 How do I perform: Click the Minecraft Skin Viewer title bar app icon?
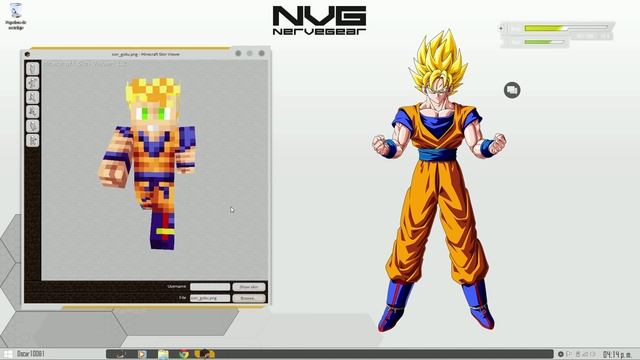[27, 54]
